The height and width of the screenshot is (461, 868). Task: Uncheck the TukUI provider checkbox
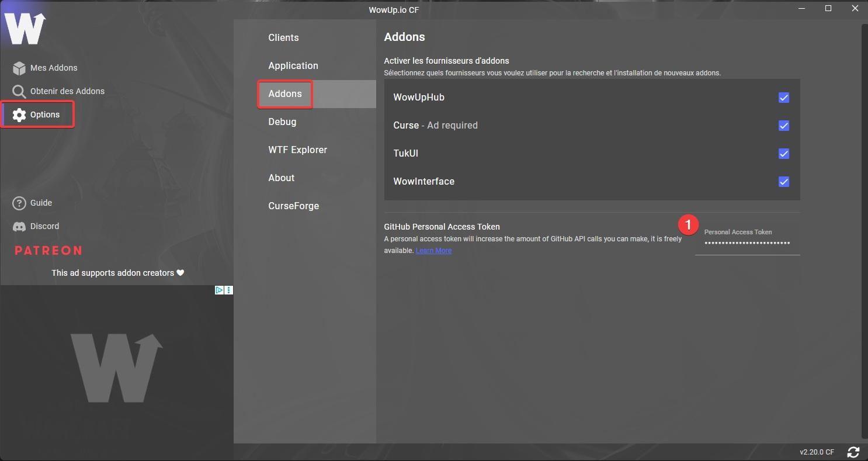coord(784,154)
